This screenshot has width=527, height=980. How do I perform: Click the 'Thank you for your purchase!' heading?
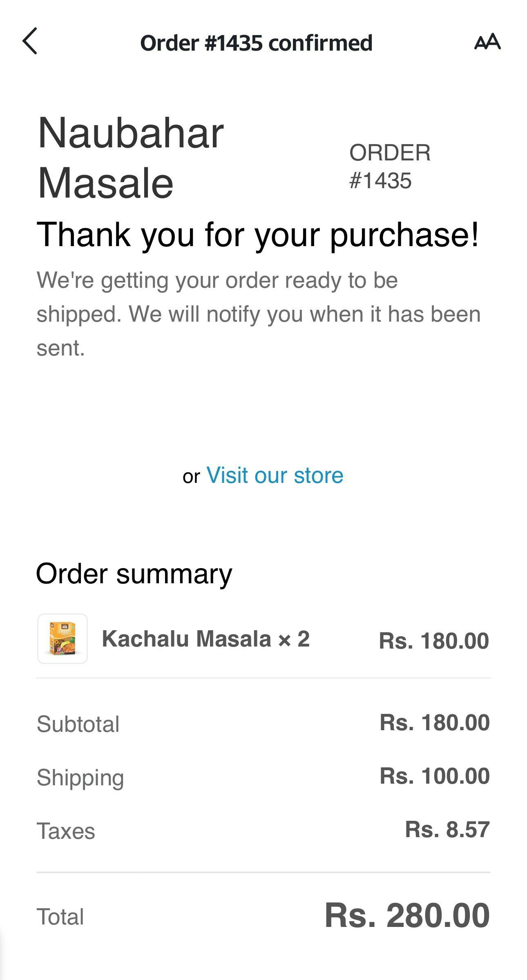pyautogui.click(x=257, y=235)
